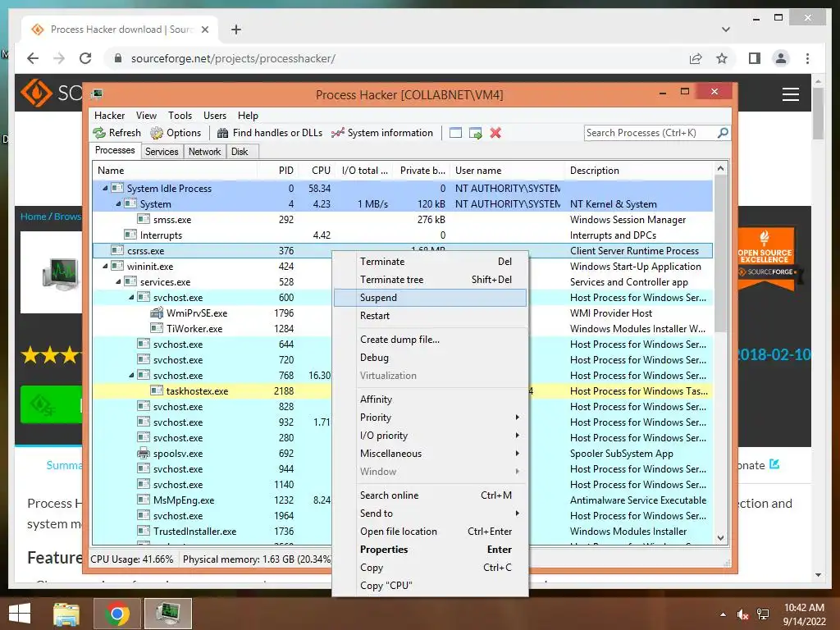Reload the page in Chrome
Screen dimensions: 840x630
click(85, 58)
